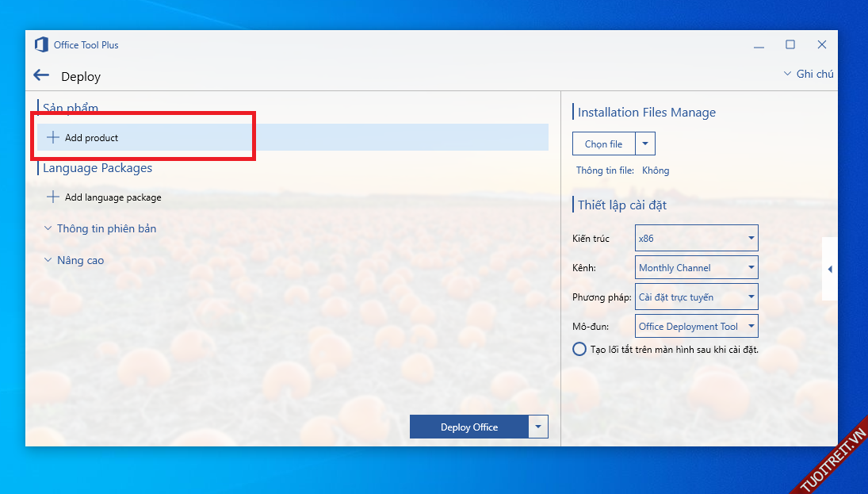Click the Office Tool Plus logo icon
This screenshot has height=494, width=868.
point(41,45)
